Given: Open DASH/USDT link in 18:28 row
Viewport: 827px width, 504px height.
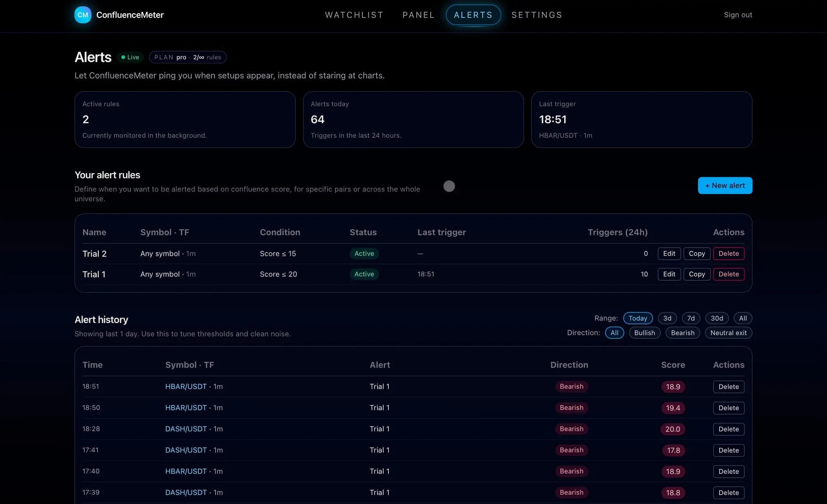Looking at the screenshot, I should pyautogui.click(x=186, y=429).
